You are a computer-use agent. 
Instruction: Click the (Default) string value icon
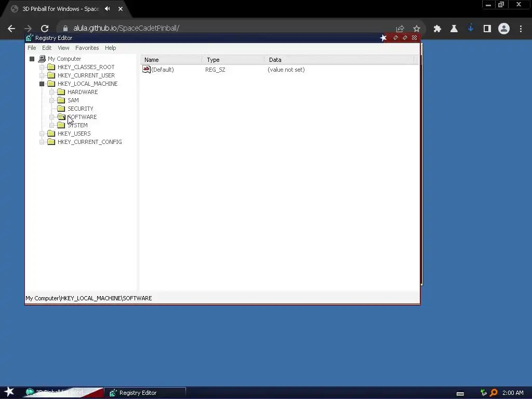pyautogui.click(x=146, y=69)
